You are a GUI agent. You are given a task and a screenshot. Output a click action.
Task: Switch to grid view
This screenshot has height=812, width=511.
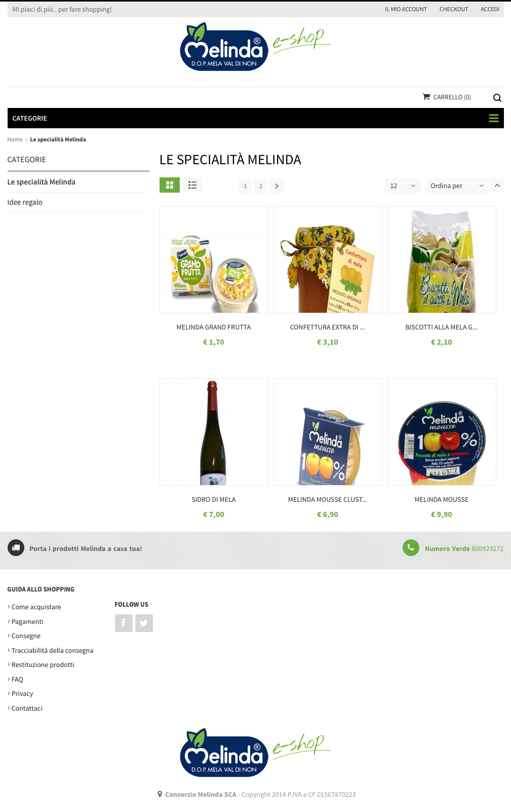[170, 185]
